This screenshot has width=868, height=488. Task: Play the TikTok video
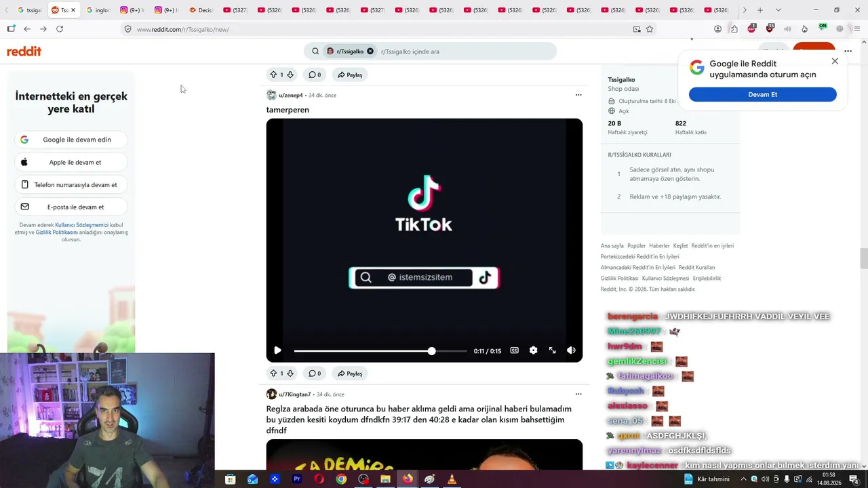tap(277, 350)
